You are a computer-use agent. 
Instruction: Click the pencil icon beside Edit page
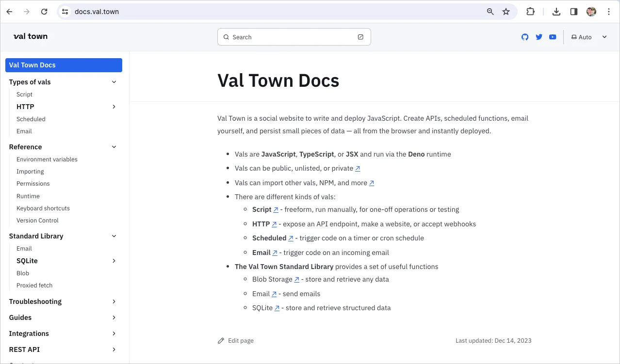click(221, 340)
